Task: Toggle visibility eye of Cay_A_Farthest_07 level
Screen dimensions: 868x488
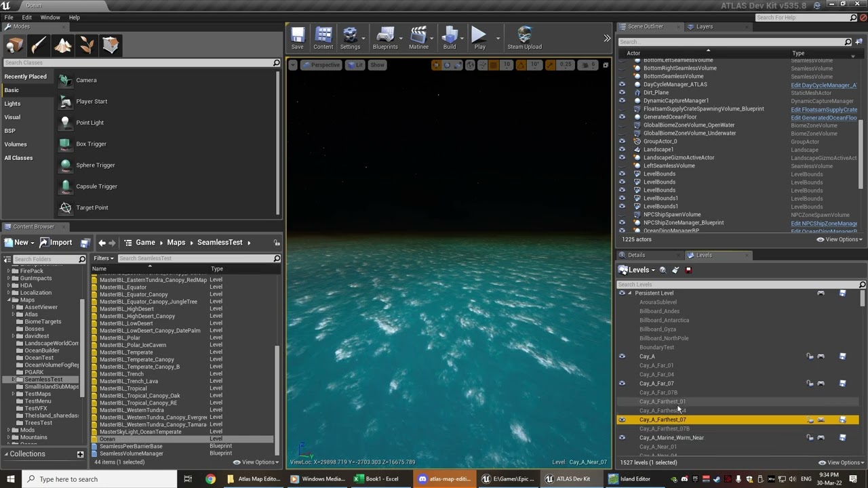Action: [622, 420]
